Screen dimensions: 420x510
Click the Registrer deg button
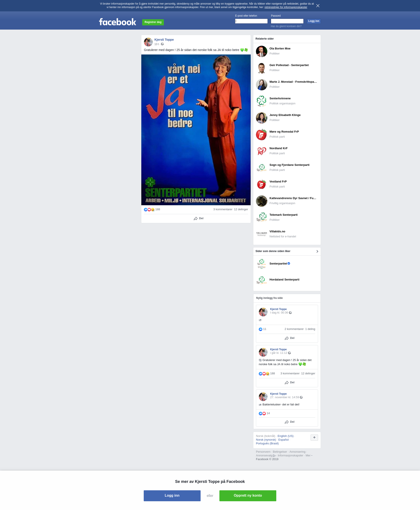click(x=153, y=22)
